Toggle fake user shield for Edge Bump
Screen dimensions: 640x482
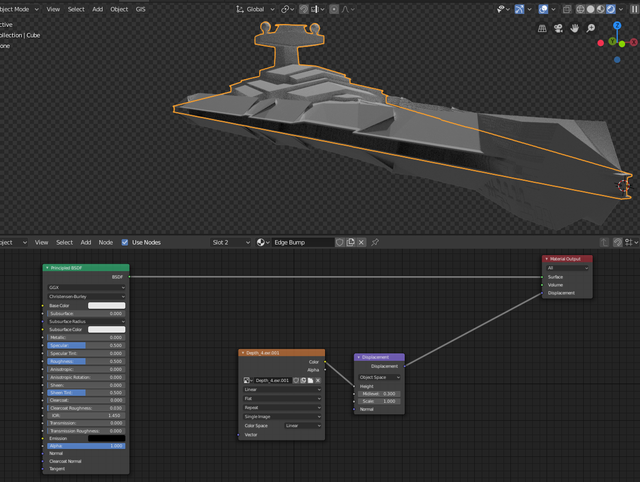pyautogui.click(x=340, y=242)
